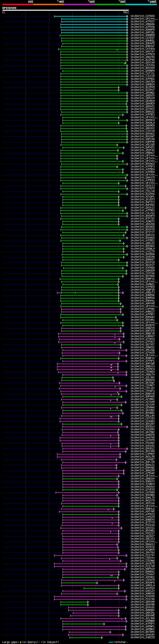Click the =100char. scale legend
The image size is (159, 644).
point(118,642)
